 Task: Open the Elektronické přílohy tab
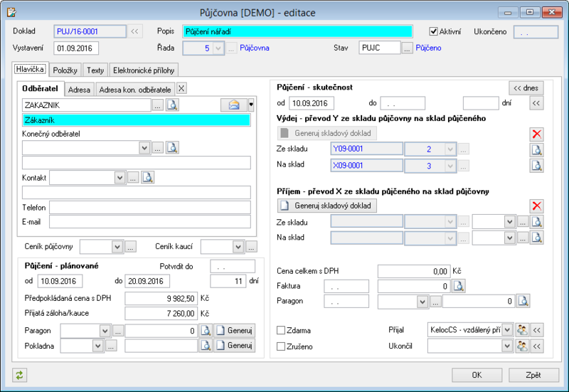pos(144,70)
